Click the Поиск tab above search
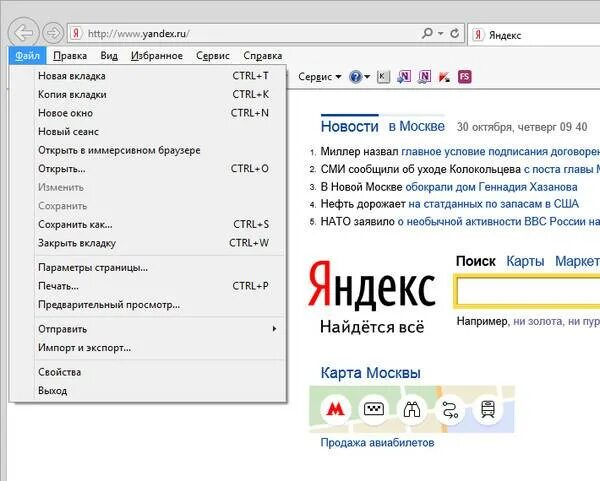The width and height of the screenshot is (600, 481). [476, 261]
